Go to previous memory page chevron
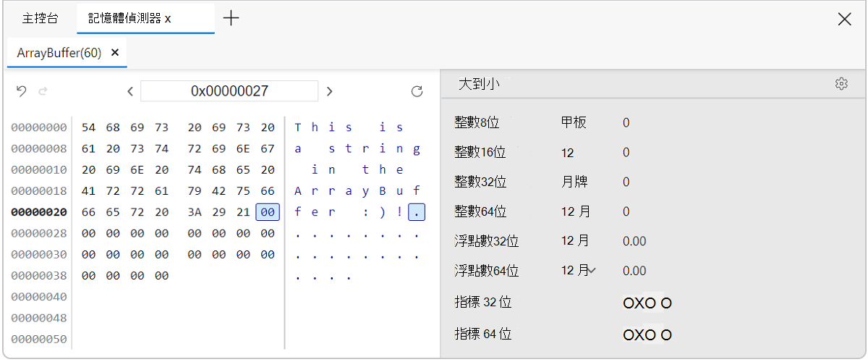 [130, 91]
